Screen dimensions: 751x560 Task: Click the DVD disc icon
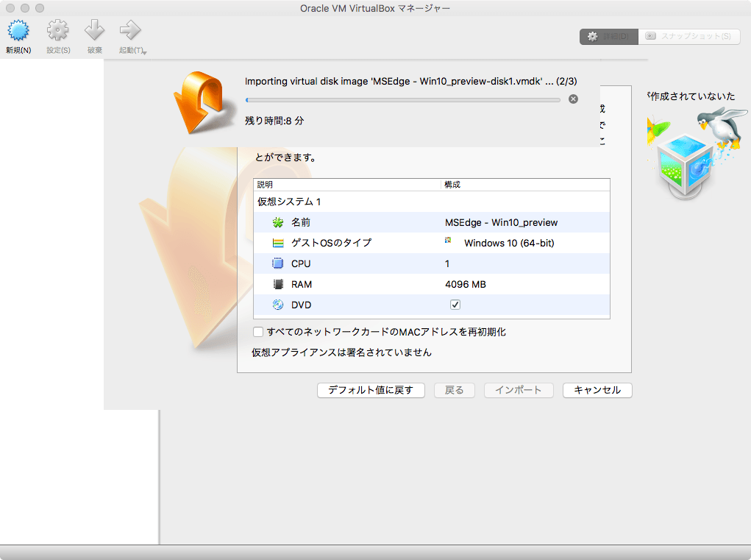tap(278, 305)
